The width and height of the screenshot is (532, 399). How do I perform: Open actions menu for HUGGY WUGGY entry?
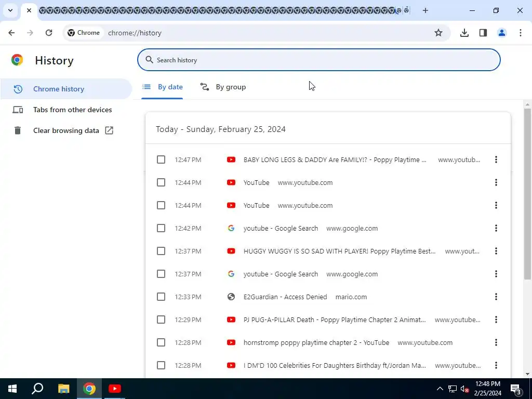[496, 251]
